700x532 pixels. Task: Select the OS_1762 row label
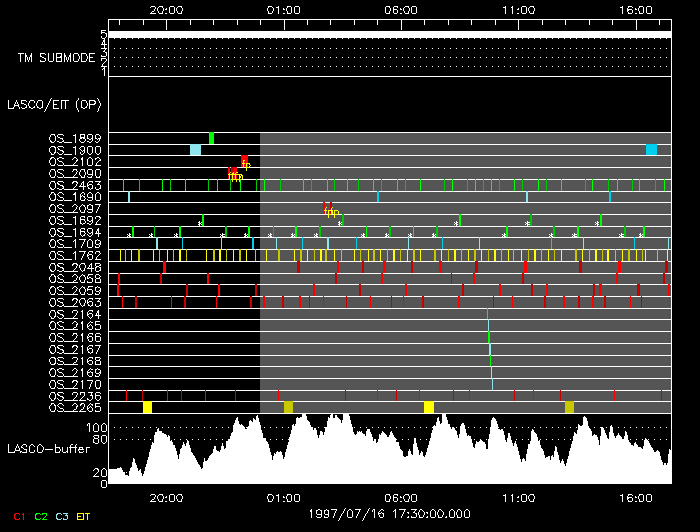click(x=74, y=255)
